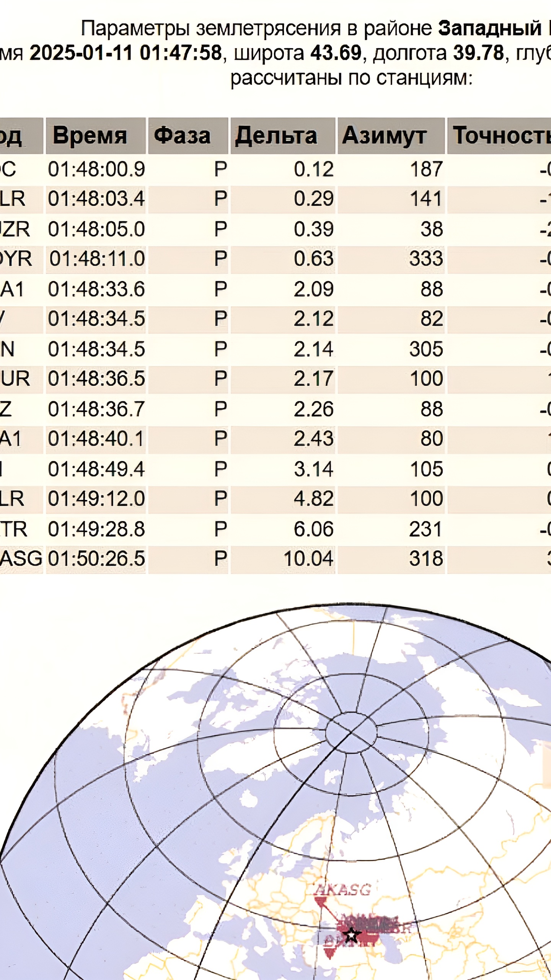The image size is (551, 980).
Task: Click the phase P in the 01:48:00.9 row
Action: click(221, 169)
